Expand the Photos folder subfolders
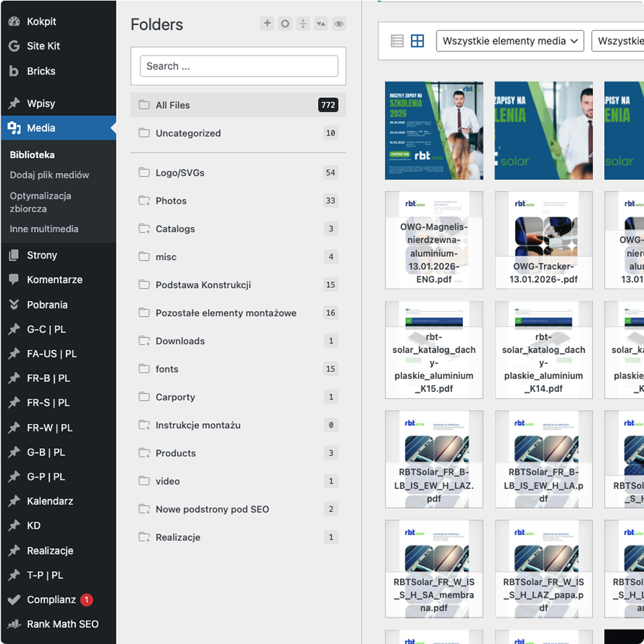644x644 pixels. click(144, 201)
